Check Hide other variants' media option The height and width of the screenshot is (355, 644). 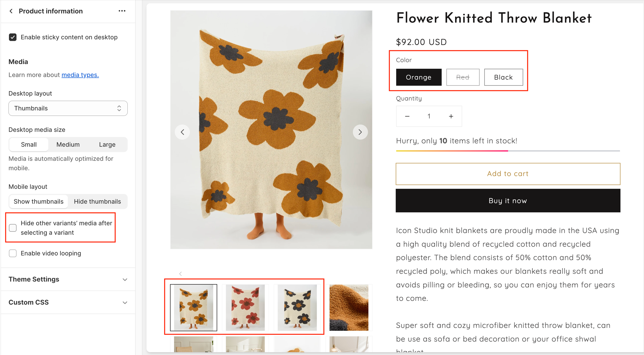point(13,228)
